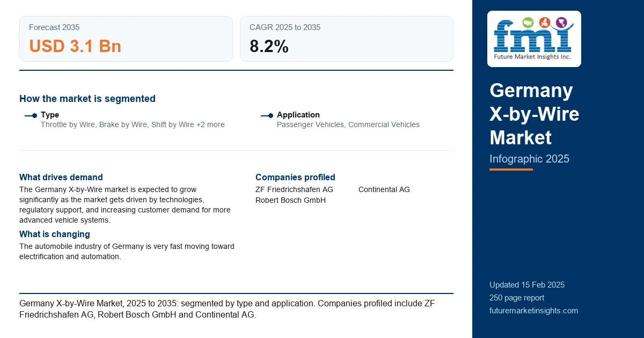
Task: Click the 'Application' segment heading
Action: coord(298,115)
